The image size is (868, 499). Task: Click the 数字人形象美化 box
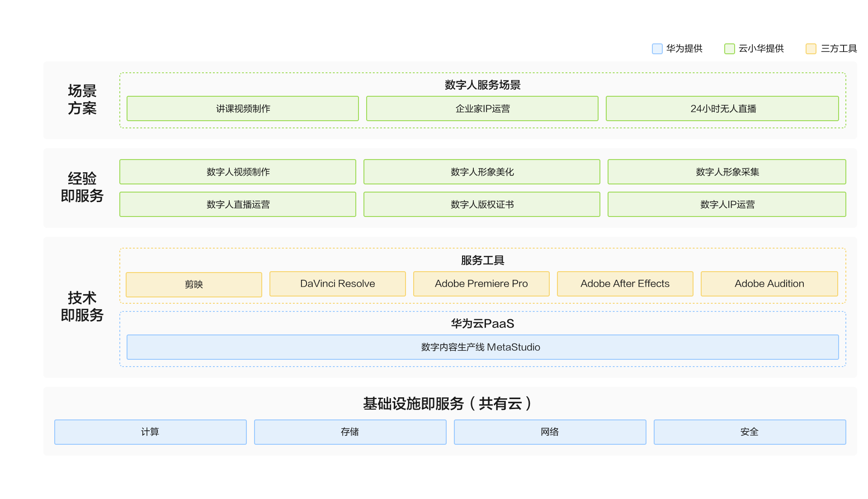point(481,172)
